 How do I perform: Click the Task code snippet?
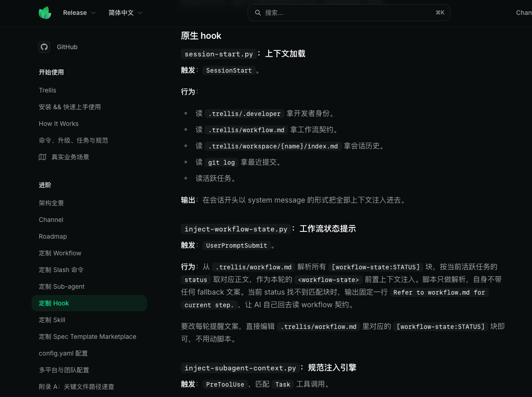click(283, 384)
